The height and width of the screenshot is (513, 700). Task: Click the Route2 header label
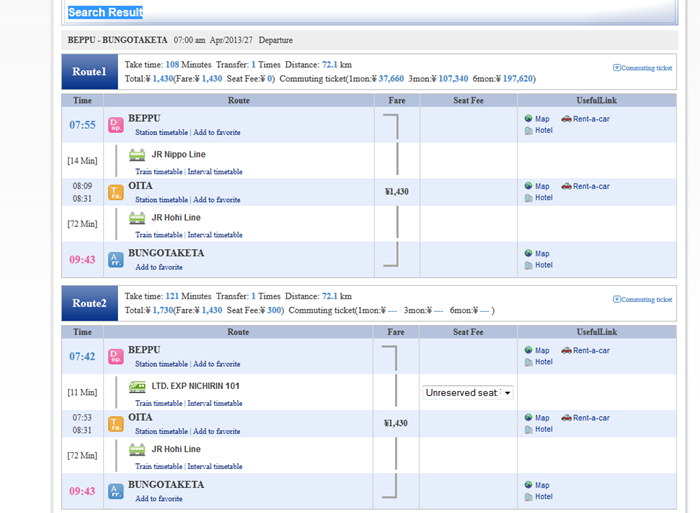tap(89, 304)
